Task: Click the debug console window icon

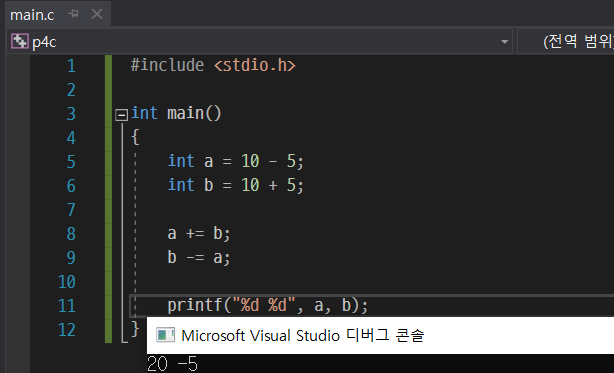Action: (x=165, y=335)
